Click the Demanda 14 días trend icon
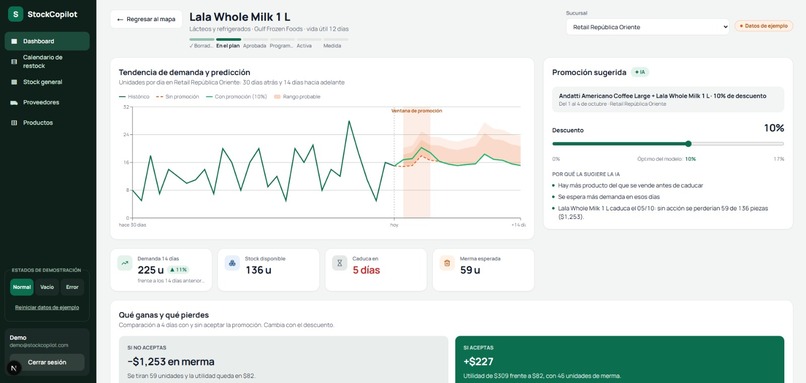This screenshot has height=383, width=806. point(124,263)
